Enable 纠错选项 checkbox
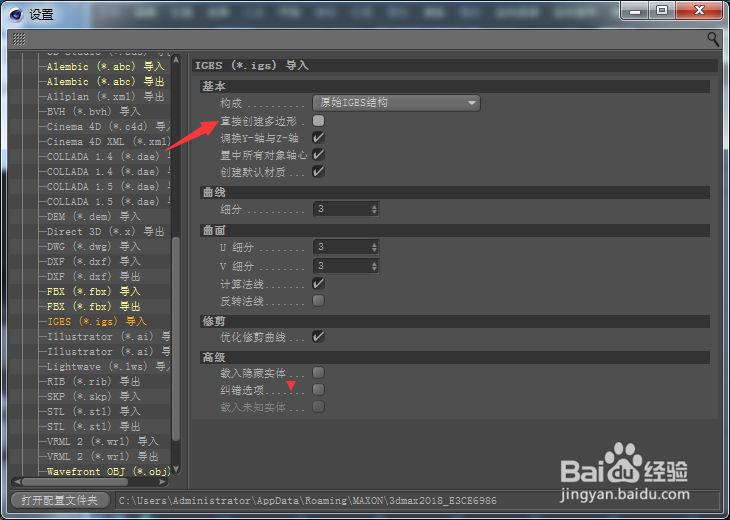 point(318,390)
